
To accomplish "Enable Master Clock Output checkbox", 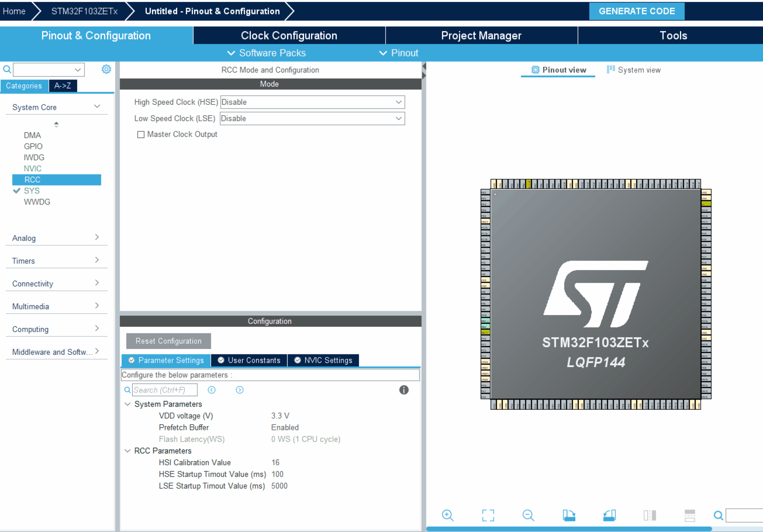I will click(x=141, y=134).
